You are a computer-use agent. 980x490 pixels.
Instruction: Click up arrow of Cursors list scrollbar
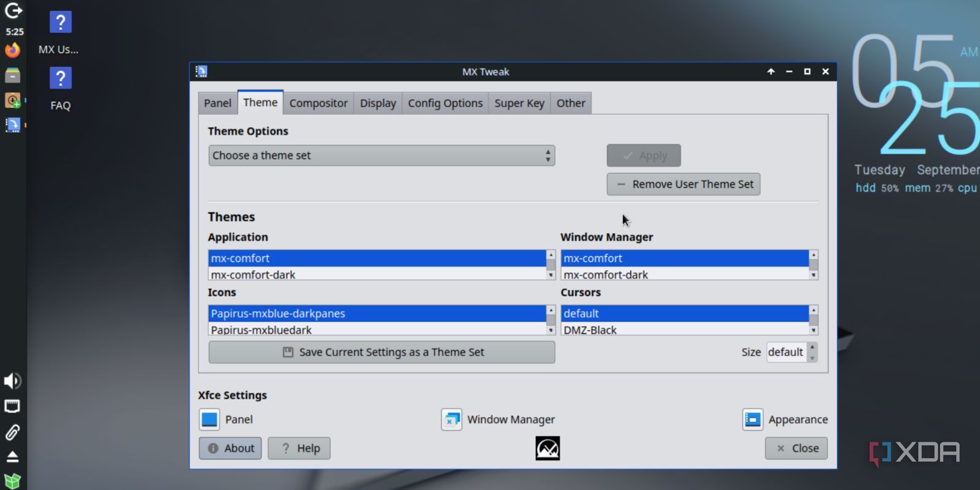(813, 310)
